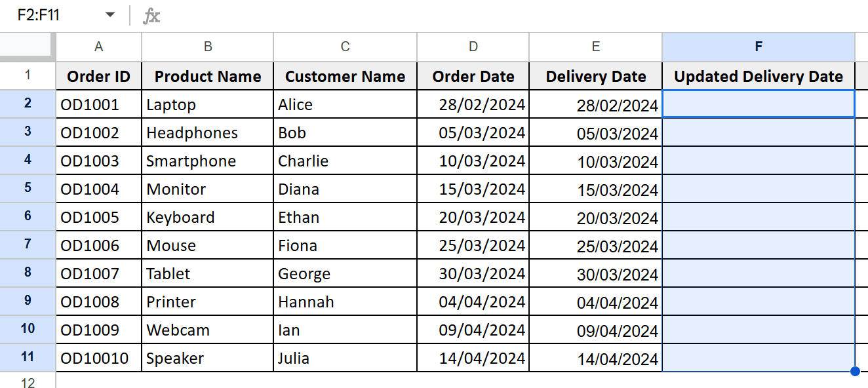This screenshot has width=868, height=388.
Task: Click the customer name George cell
Action: click(345, 273)
